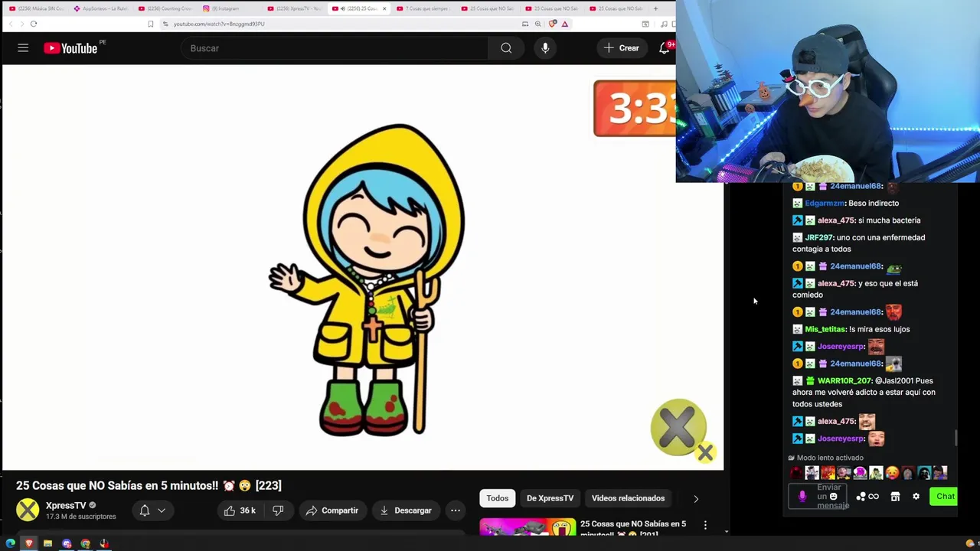Dislike the video with thumbs down
The image size is (980, 551).
click(278, 510)
